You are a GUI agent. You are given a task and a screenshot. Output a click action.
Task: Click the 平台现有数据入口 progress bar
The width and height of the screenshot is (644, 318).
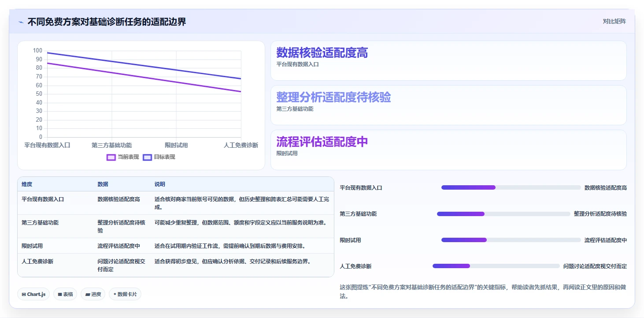pyautogui.click(x=511, y=187)
